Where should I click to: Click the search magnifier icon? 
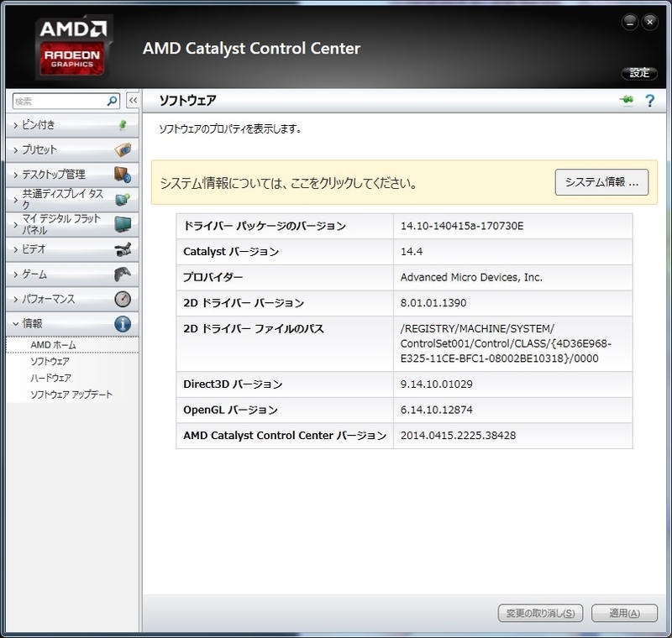click(x=113, y=101)
